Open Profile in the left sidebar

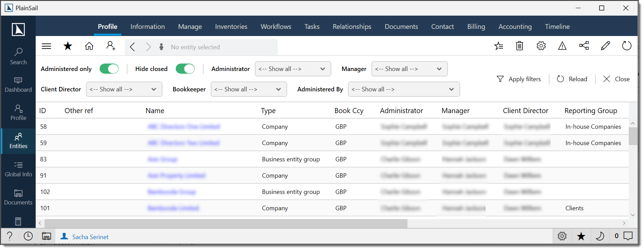(x=18, y=113)
